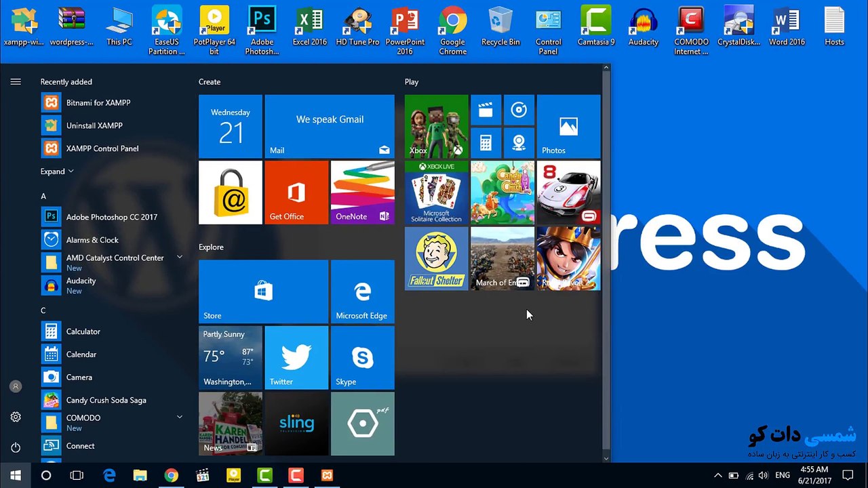
Task: Open the Groove Music small tile
Action: pos(519,110)
